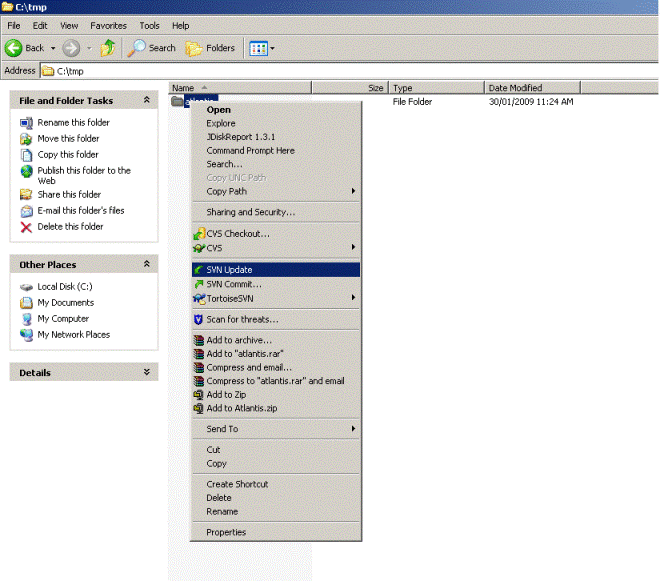Screen dimensions: 672x581
Task: Click the Address bar path field
Action: tap(350, 71)
